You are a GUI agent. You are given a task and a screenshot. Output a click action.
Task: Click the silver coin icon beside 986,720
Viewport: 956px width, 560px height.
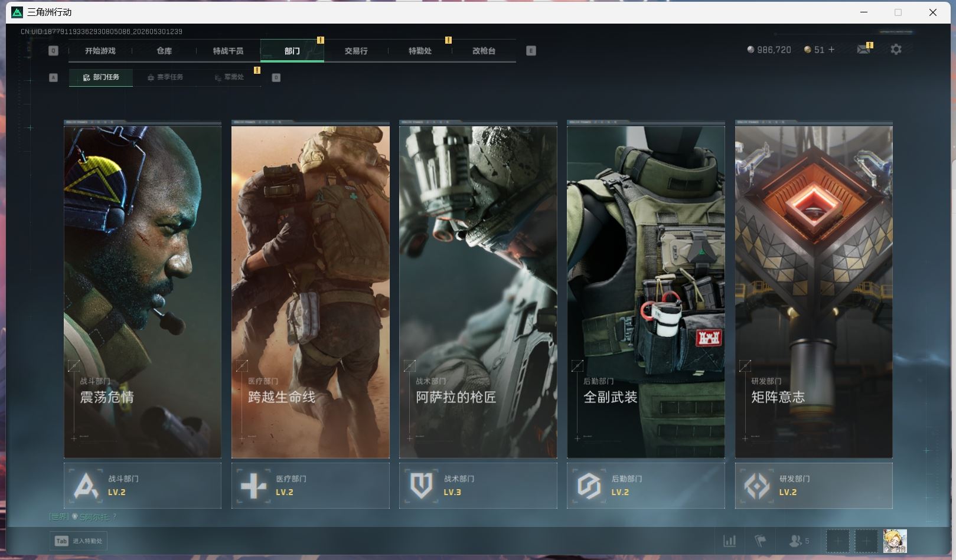[x=751, y=50]
